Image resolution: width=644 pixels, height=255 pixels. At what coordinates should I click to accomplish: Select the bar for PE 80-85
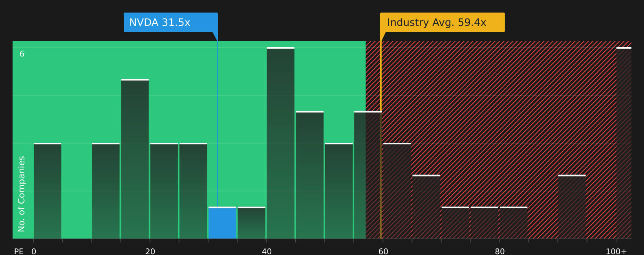click(514, 223)
